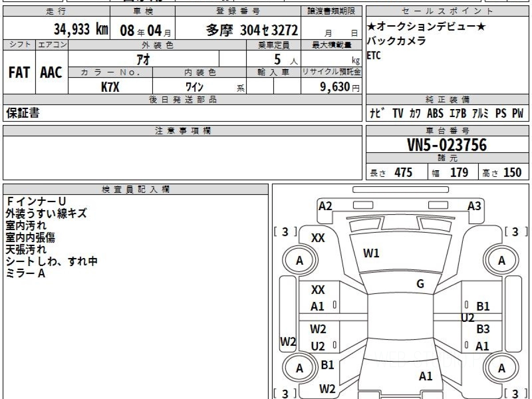Click the バックカメラ sales point line
Viewport: 532px width, 399px height.
click(x=396, y=41)
